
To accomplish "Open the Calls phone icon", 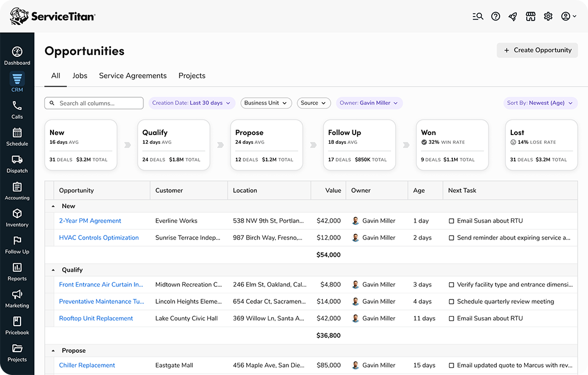I will pos(17,106).
